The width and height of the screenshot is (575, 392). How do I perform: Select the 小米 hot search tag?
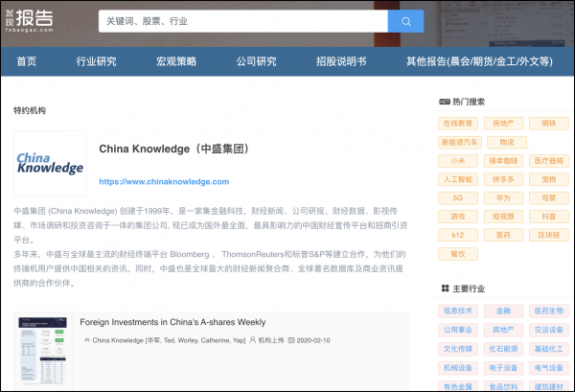pyautogui.click(x=458, y=161)
